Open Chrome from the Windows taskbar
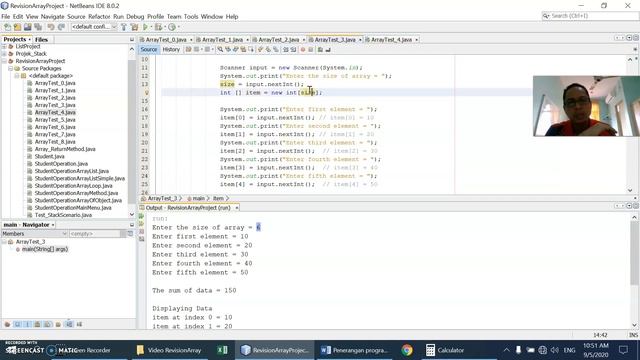This screenshot has width=640, height=360. (407, 350)
